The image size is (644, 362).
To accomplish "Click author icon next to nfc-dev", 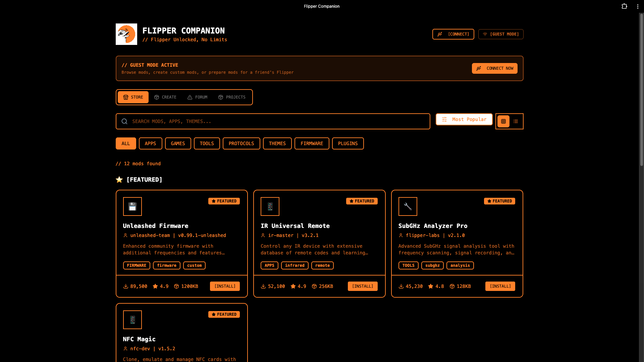I will 125,349.
